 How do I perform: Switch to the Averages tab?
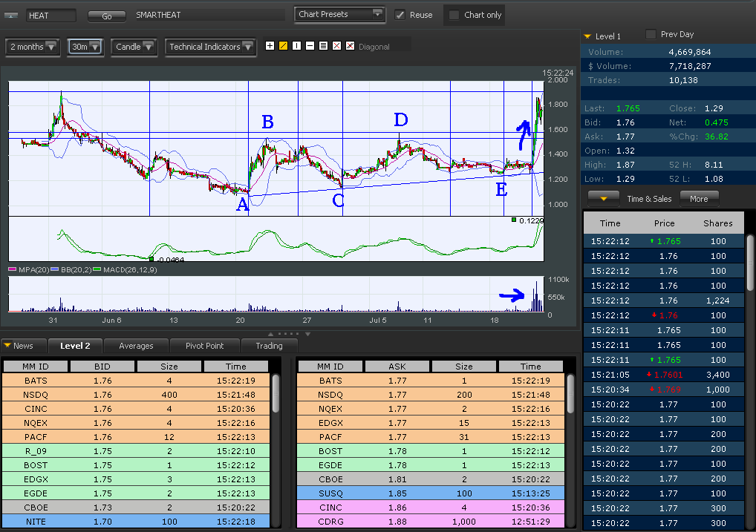(136, 346)
